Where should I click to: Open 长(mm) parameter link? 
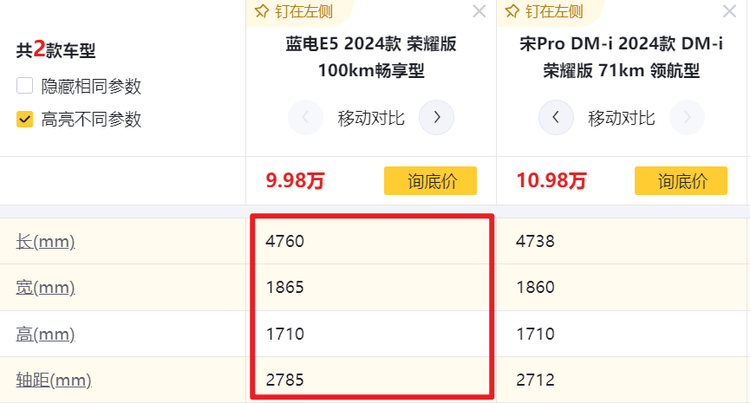[46, 241]
